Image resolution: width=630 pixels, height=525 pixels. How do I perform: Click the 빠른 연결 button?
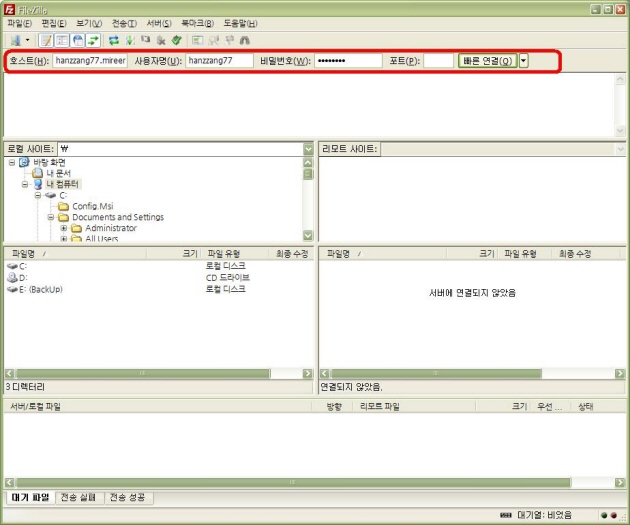point(487,61)
